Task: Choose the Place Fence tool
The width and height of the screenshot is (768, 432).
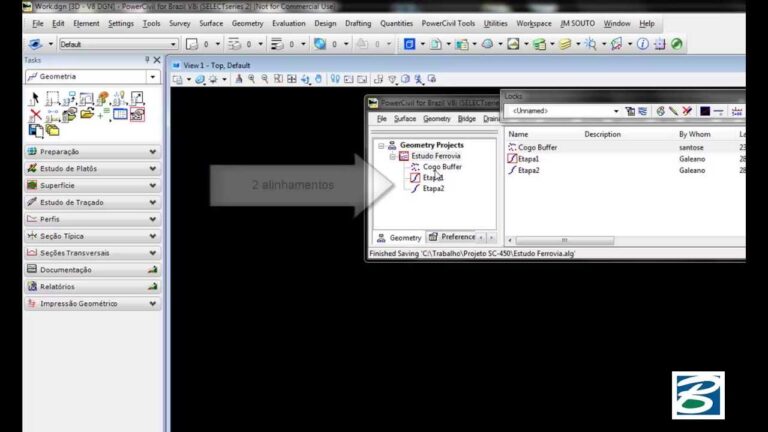Action: point(52,98)
